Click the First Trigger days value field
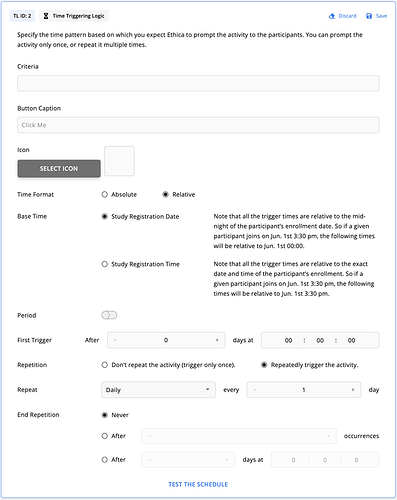Viewport: 397px width, 500px height. tap(166, 340)
